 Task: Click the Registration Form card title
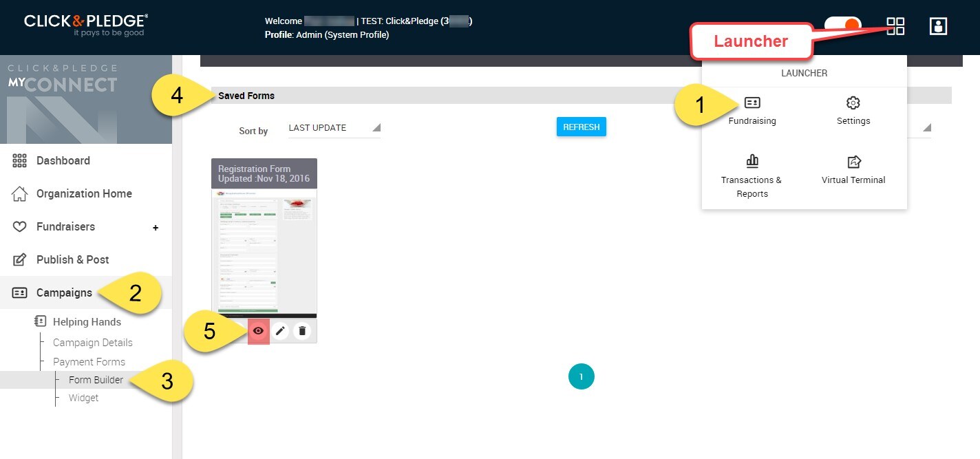[255, 169]
